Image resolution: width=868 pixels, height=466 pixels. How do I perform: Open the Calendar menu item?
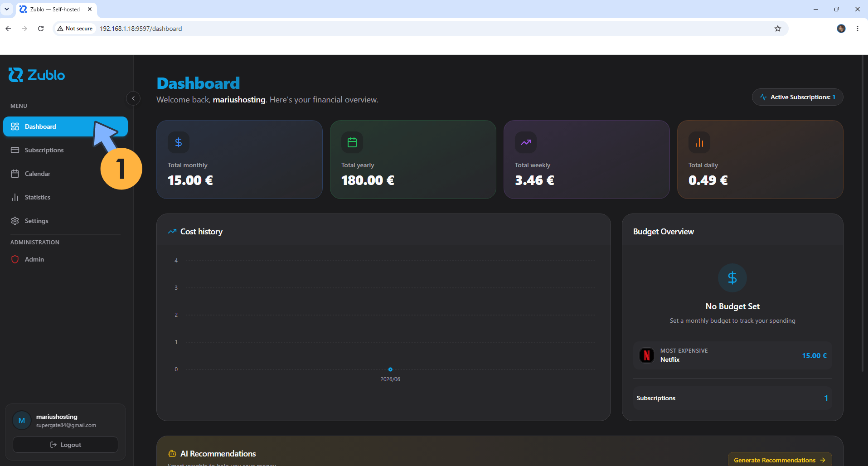[65, 174]
